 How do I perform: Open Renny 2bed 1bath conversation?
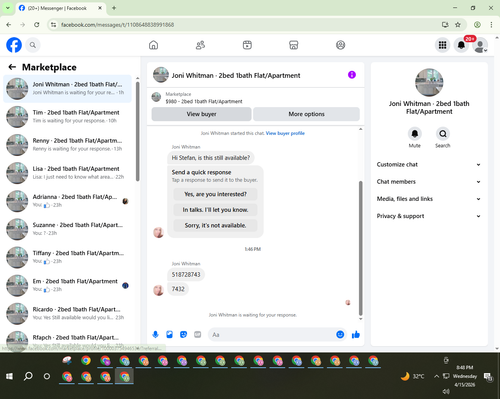tap(67, 145)
